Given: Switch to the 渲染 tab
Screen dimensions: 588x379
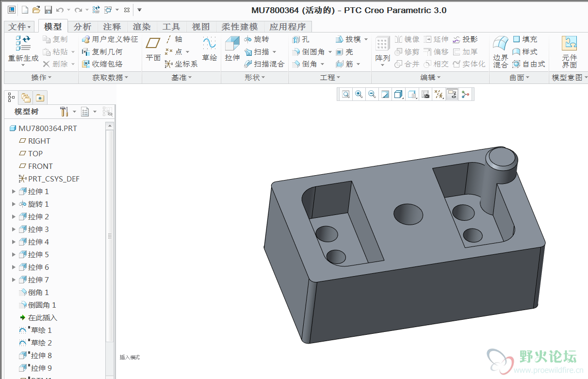Looking at the screenshot, I should pos(142,27).
